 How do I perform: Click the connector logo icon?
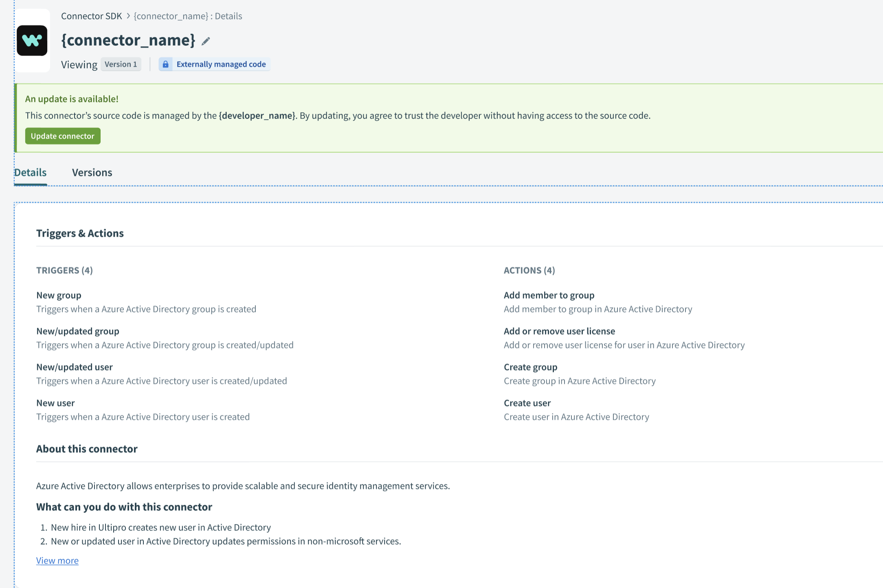pyautogui.click(x=32, y=41)
